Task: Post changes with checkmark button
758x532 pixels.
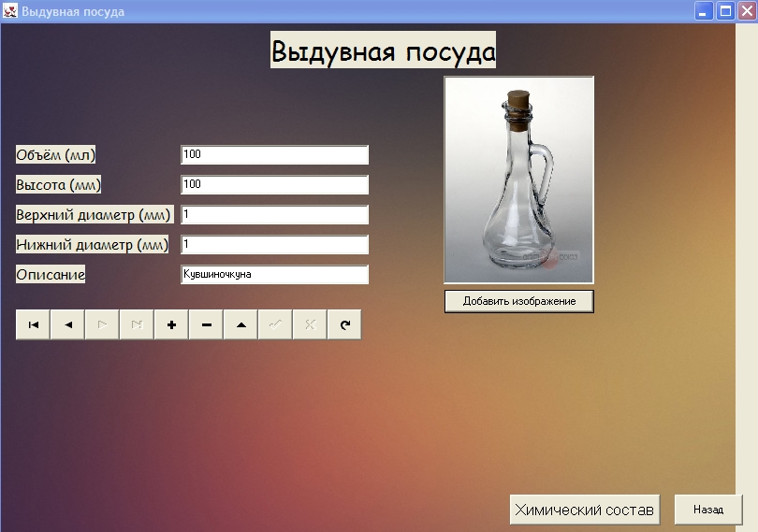Action: pos(275,324)
